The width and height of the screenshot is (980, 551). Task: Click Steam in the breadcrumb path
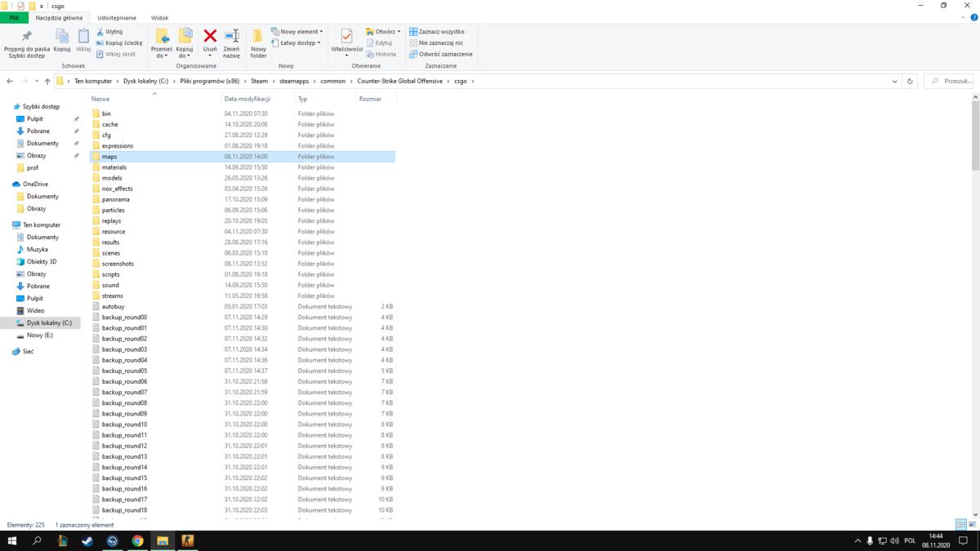click(259, 82)
